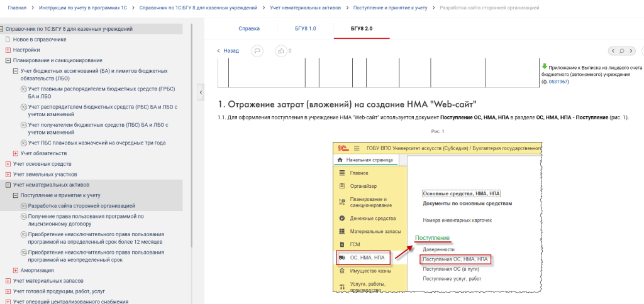Go to next page with right arrow
Viewport: 644px width, 304px height.
(x=631, y=51)
